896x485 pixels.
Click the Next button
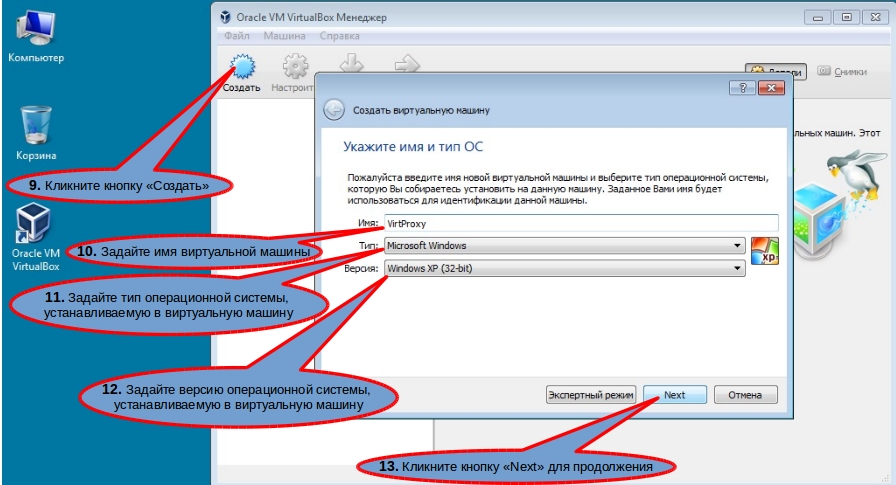coord(675,395)
